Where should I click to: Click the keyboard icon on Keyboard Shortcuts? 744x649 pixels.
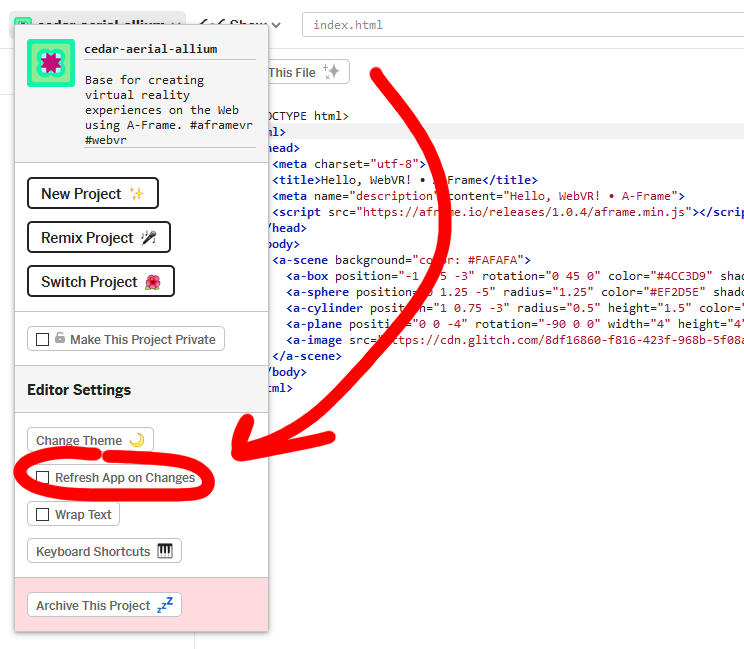[165, 551]
